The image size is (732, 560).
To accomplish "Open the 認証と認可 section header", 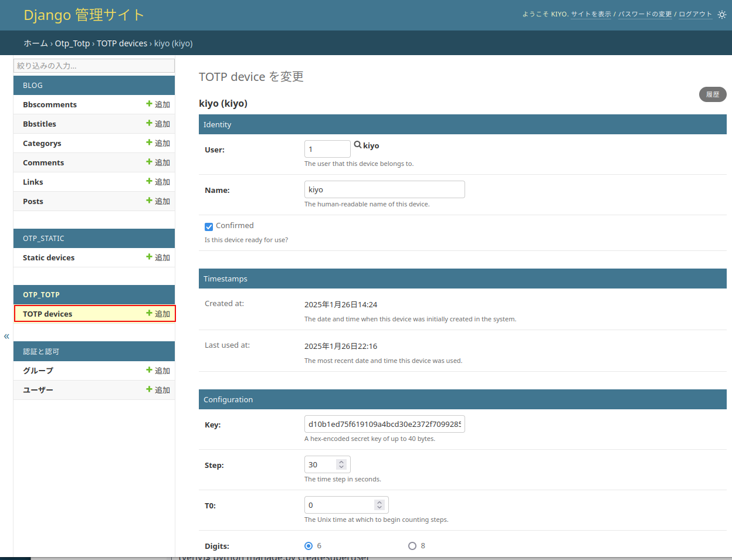I will click(41, 351).
